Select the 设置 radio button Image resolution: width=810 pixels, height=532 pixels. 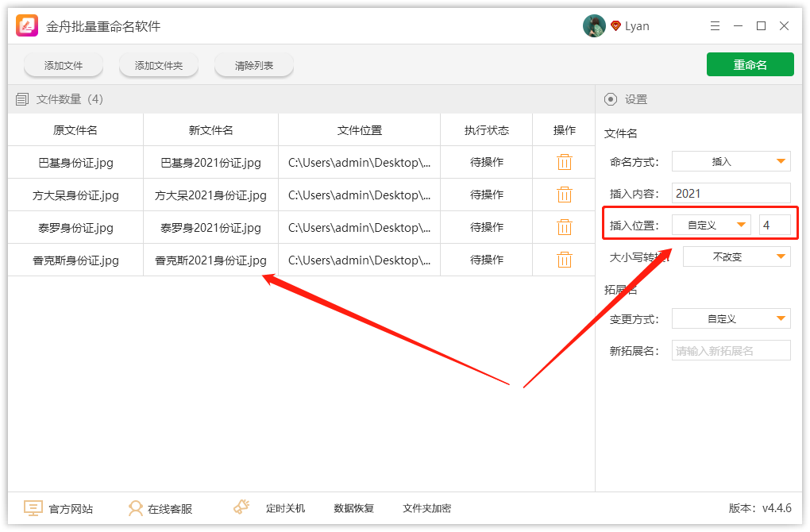(609, 98)
